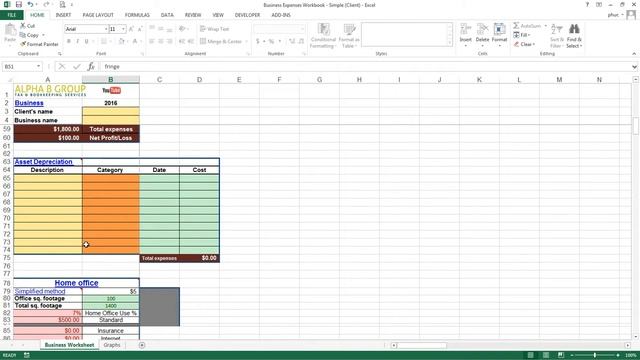Click the accounting dollar format icon
Viewport: 640px width, 360px height.
[x=258, y=41]
